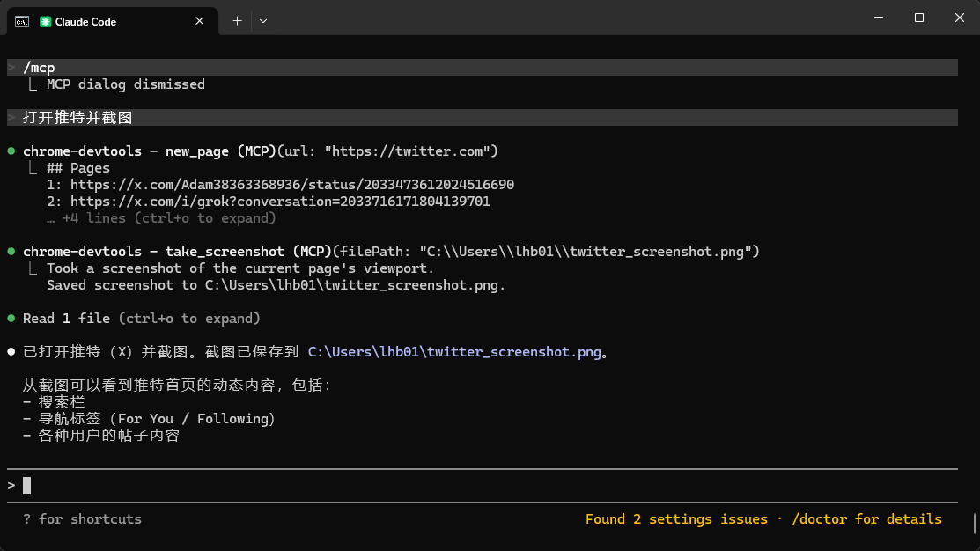Click the chrome-devtools take_screenshot tool call line
This screenshot has width=980, height=551.
coord(391,252)
